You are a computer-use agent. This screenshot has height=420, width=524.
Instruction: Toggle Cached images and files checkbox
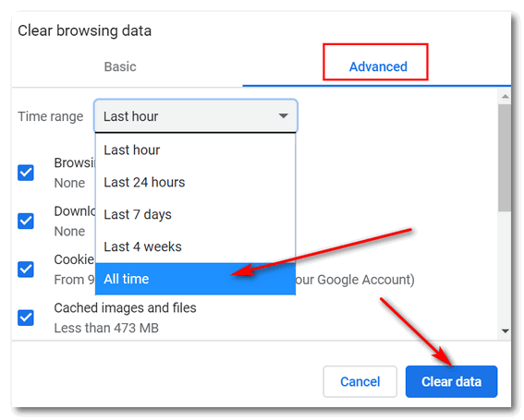point(26,318)
